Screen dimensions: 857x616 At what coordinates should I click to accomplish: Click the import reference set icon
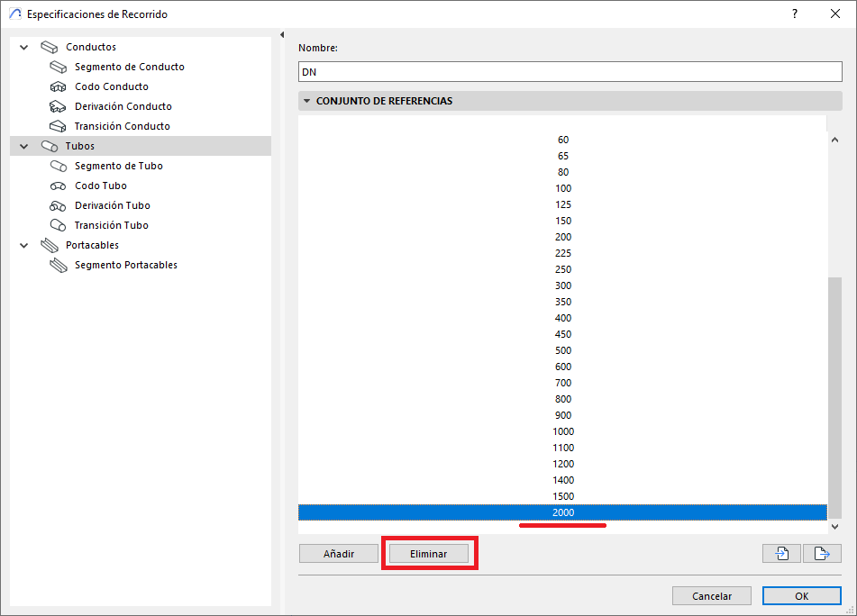pos(781,554)
